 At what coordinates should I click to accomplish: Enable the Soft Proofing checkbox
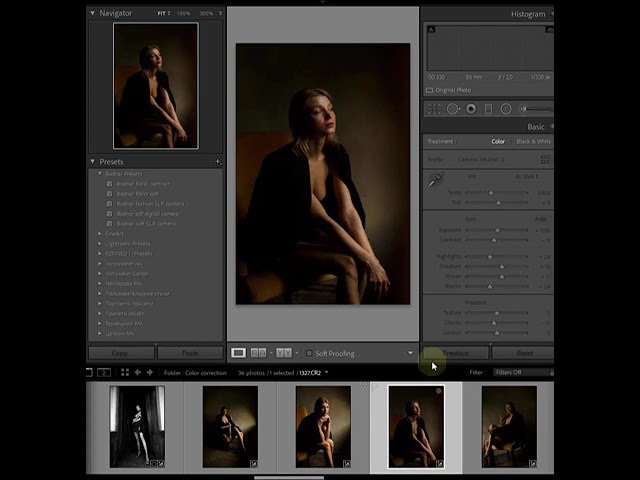(x=309, y=353)
